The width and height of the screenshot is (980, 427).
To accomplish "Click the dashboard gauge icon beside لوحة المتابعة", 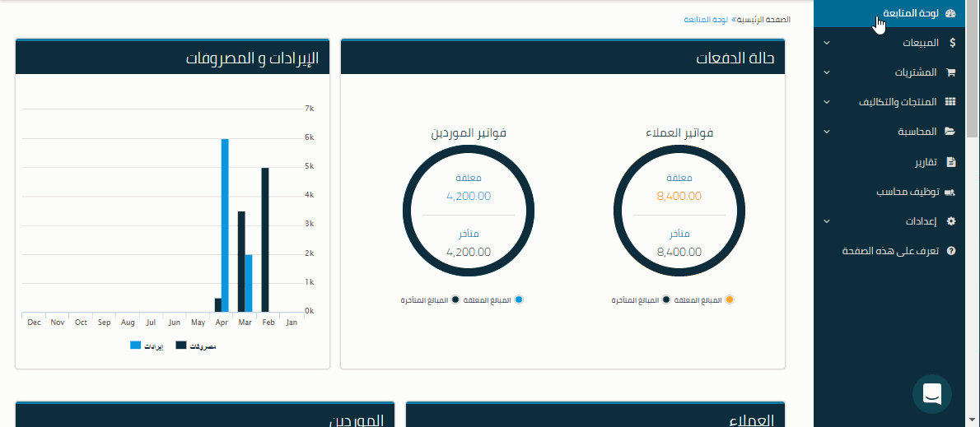I will click(x=950, y=13).
